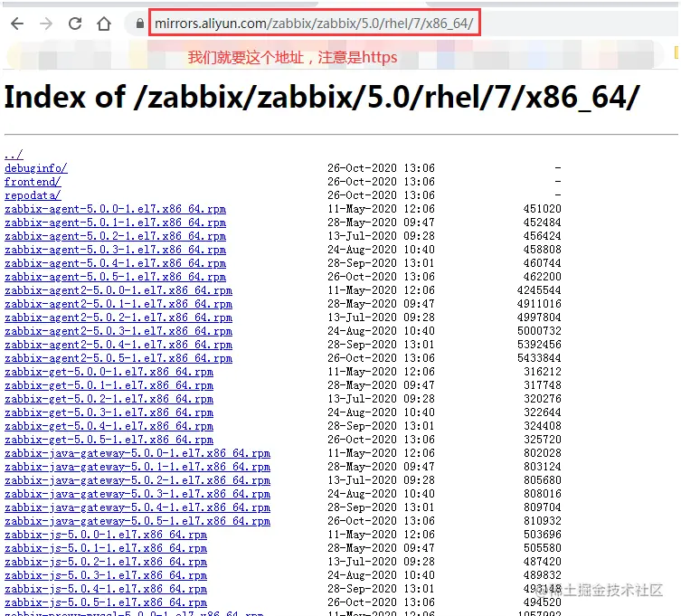Download zabbix-agent-5.0.5-1.el7.x86_64.rpm
Screen dimensions: 681x616
pos(115,276)
